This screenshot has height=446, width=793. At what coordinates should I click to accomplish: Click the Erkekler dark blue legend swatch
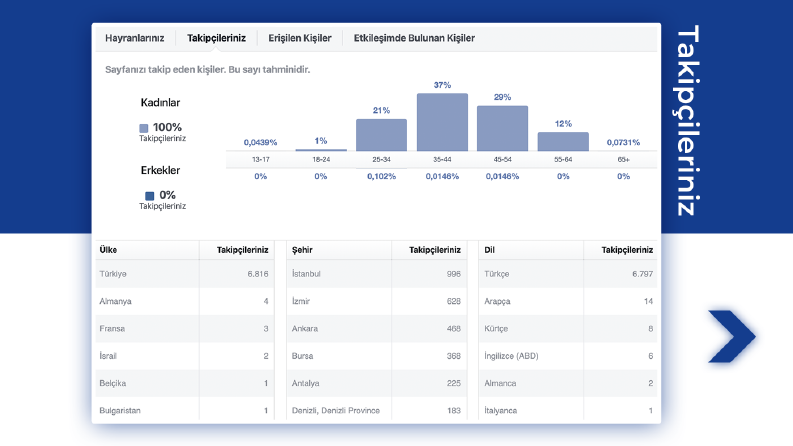click(x=150, y=196)
